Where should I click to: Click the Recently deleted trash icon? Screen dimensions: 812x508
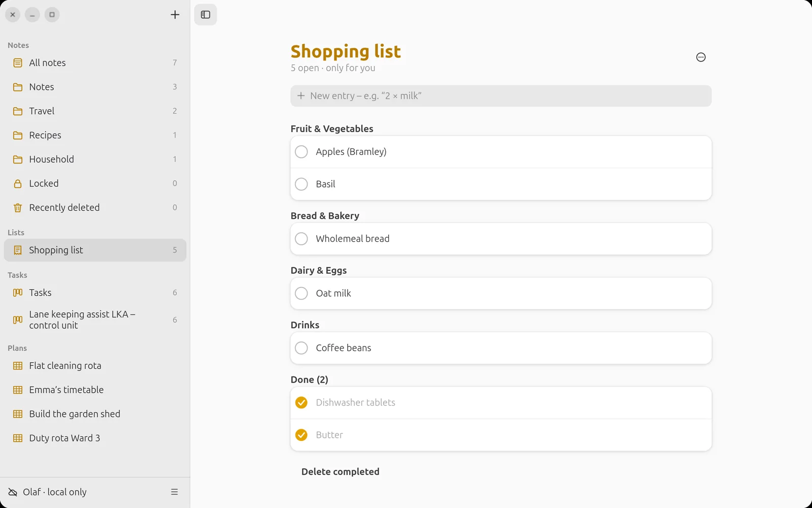(18, 208)
